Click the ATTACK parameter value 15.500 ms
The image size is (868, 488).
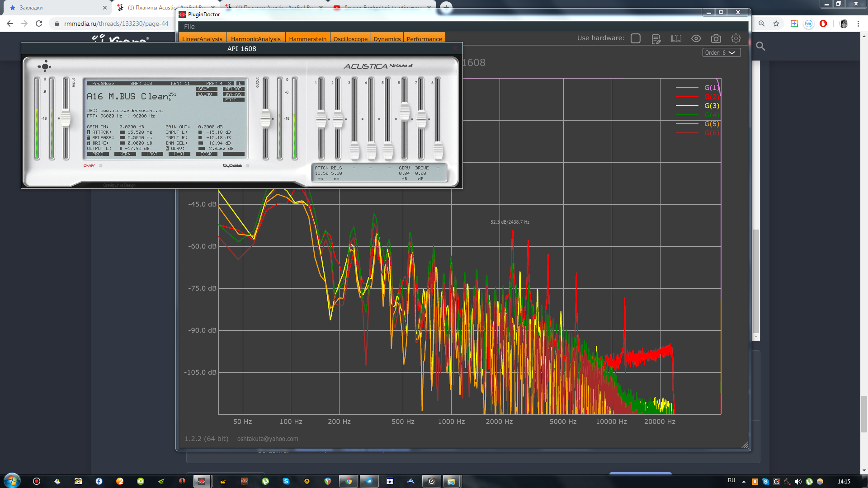pos(140,132)
